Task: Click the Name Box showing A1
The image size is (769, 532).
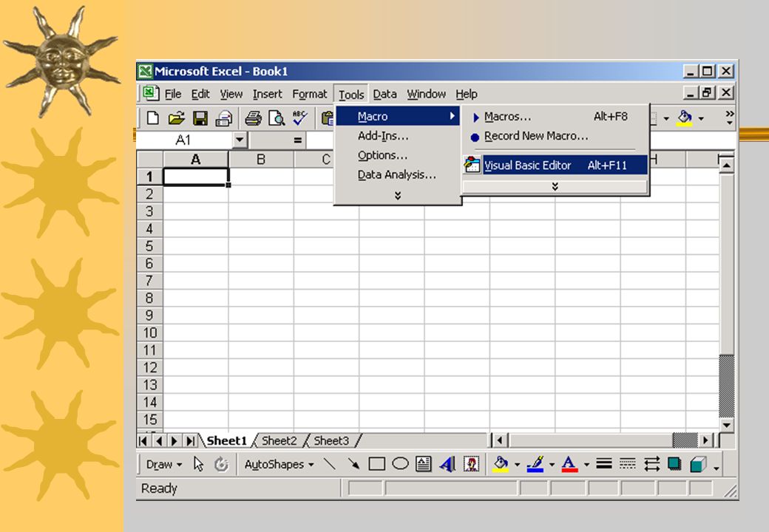Action: [184, 140]
